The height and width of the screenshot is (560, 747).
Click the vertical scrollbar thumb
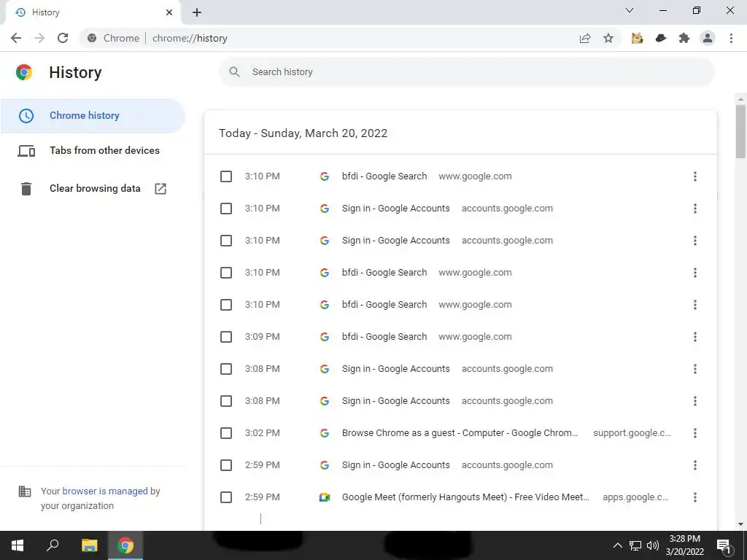click(x=740, y=131)
